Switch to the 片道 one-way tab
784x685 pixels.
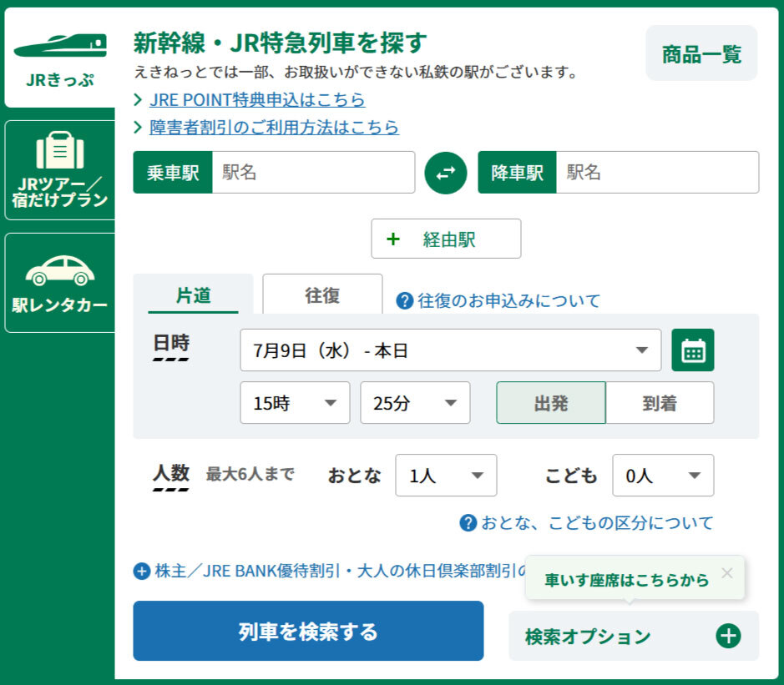[x=193, y=295]
